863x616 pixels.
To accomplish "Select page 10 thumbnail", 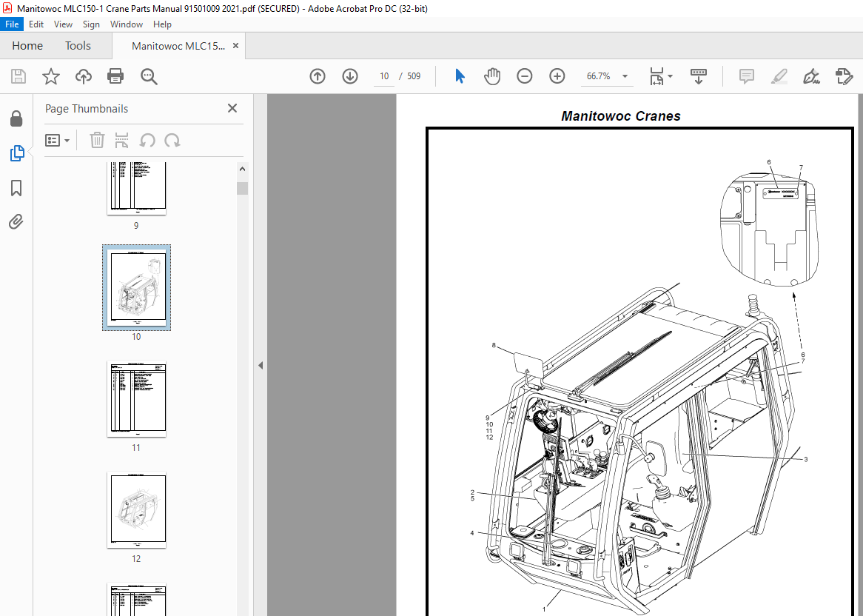I will tap(136, 287).
